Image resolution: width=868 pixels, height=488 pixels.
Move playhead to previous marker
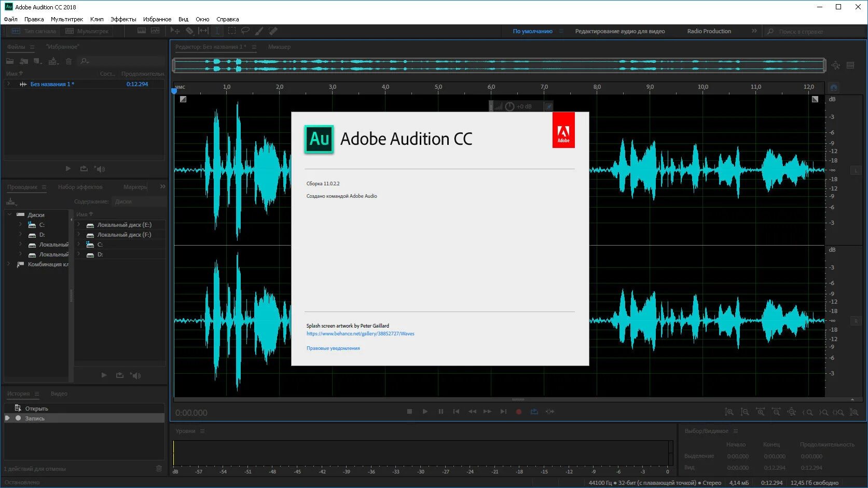pos(456,412)
